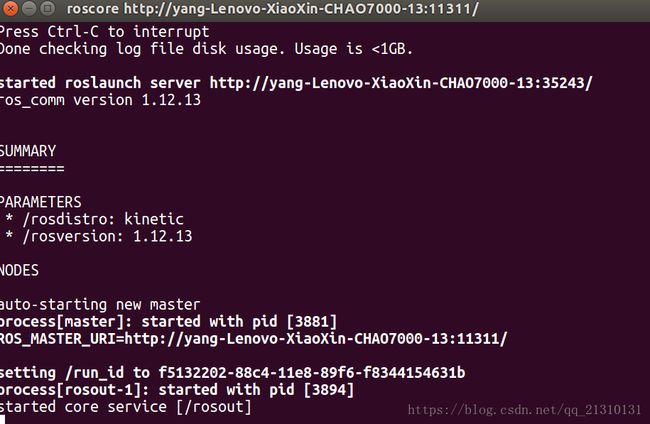Click the roscore window title text
Viewport: 650px width, 424px height.
pos(272,9)
